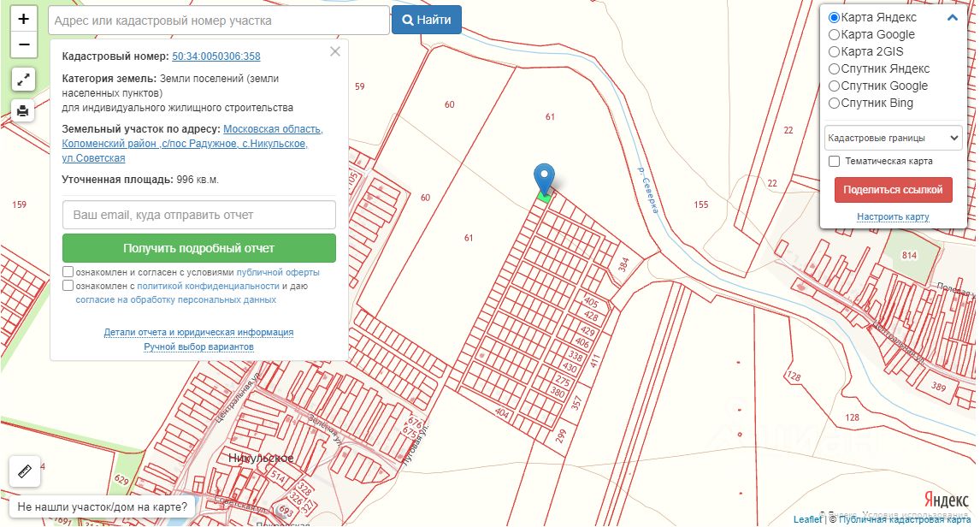Open cadastral number 50:34:0050306:358 link
The height and width of the screenshot is (527, 980).
216,56
